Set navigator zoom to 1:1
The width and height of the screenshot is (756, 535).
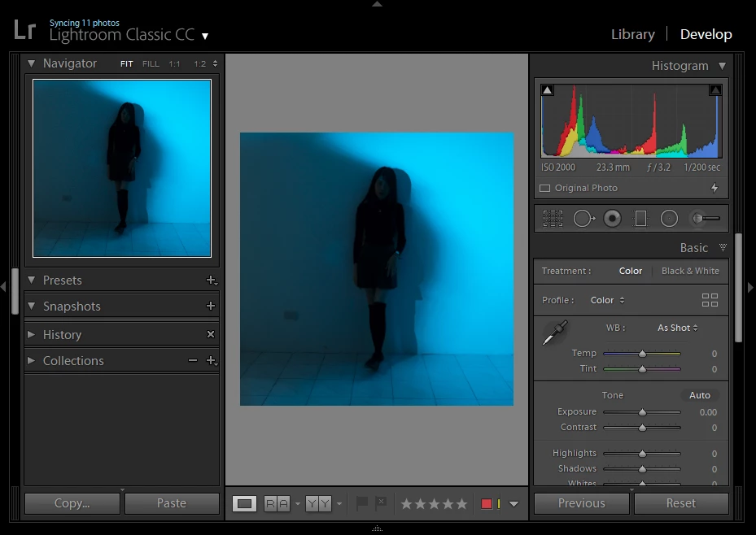click(174, 64)
